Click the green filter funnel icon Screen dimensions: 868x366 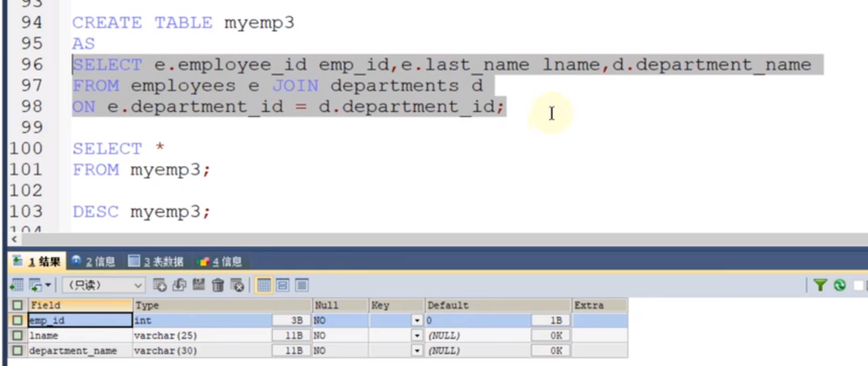click(x=820, y=285)
